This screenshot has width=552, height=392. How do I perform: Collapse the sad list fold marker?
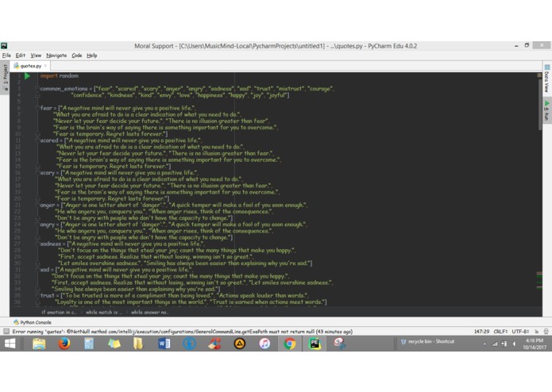click(37, 270)
